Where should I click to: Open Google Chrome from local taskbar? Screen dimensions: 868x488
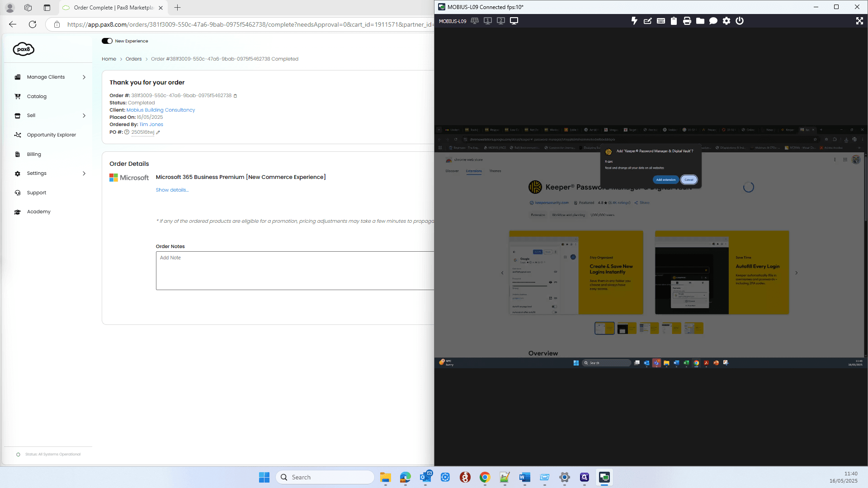point(485,477)
